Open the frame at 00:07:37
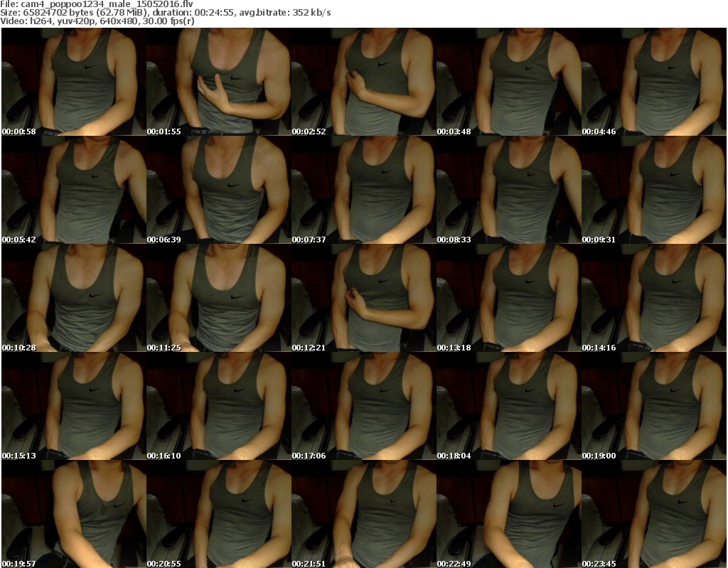Screen dimensions: 728x568 coord(363,190)
